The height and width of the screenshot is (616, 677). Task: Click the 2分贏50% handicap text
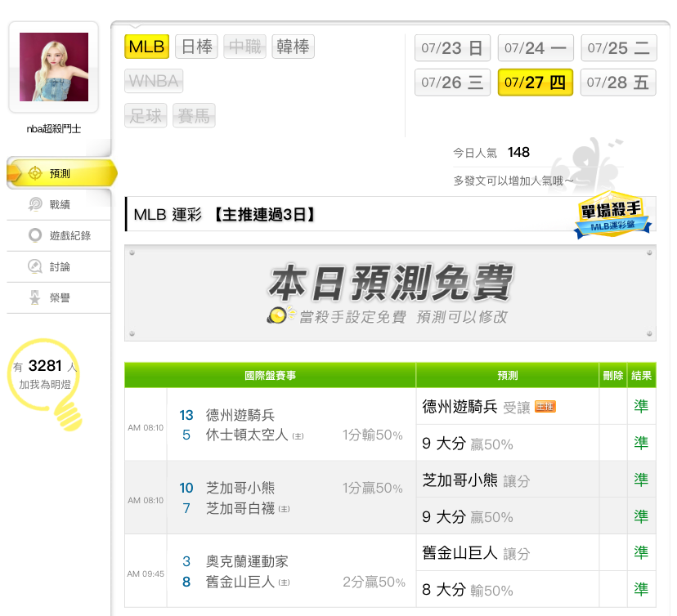pyautogui.click(x=374, y=582)
